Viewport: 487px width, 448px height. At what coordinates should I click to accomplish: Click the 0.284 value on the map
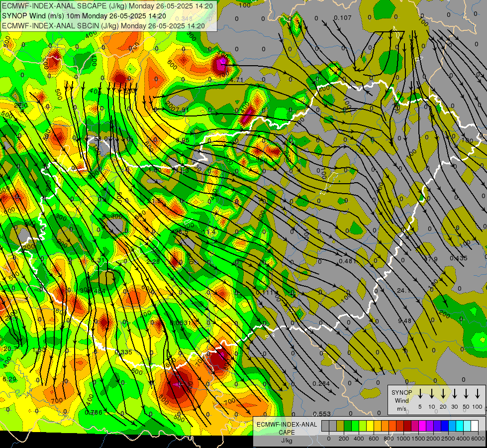(x=321, y=383)
